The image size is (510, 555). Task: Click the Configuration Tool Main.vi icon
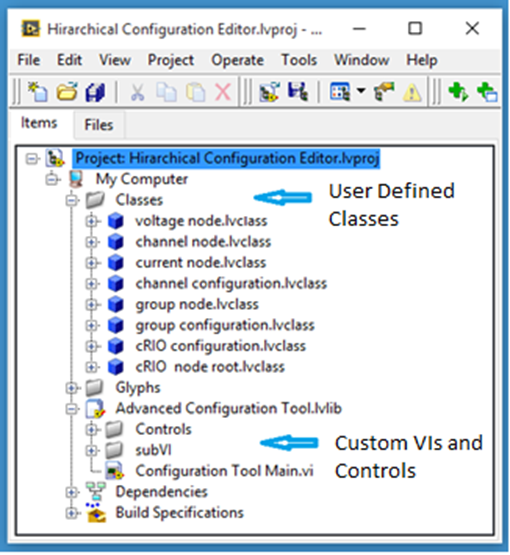coord(115,471)
